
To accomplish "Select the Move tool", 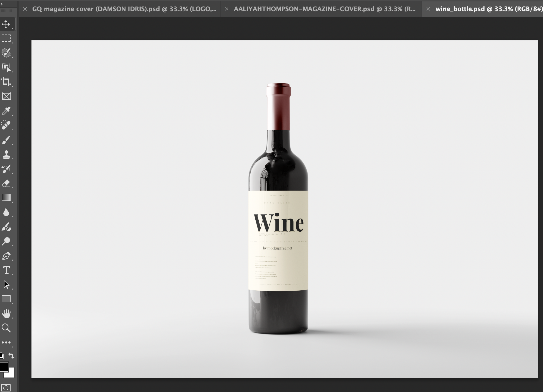I will (x=6, y=24).
